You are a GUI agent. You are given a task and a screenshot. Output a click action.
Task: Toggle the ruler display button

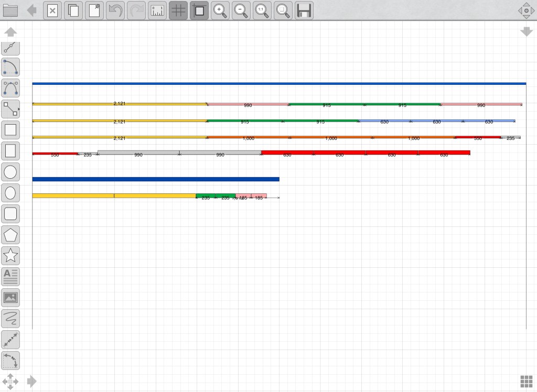(157, 10)
